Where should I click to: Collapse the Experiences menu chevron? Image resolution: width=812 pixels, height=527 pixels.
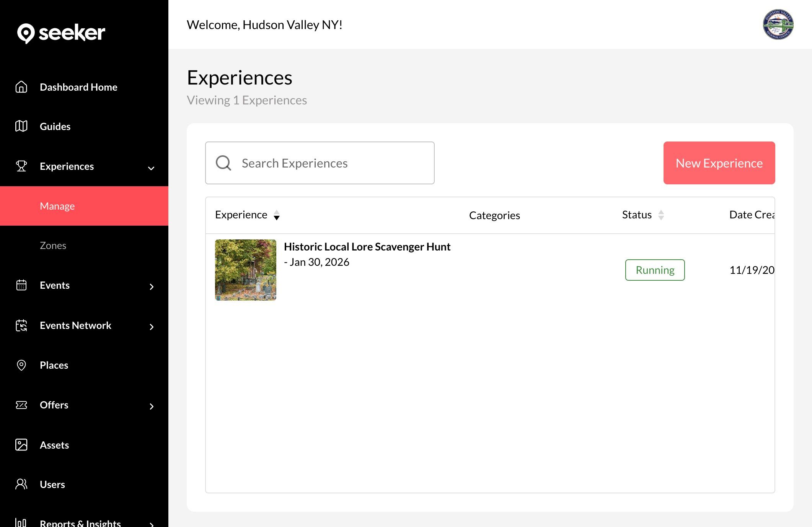pos(151,168)
